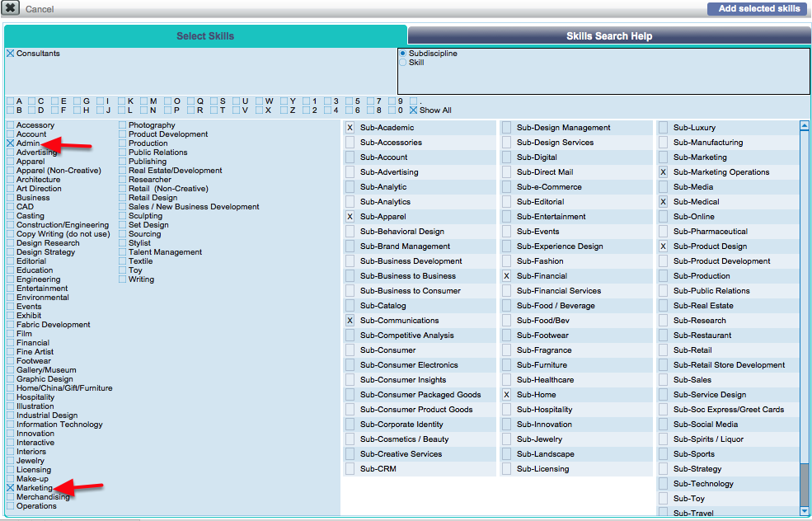Toggle the Show All checkbox
The height and width of the screenshot is (521, 812).
click(x=413, y=110)
